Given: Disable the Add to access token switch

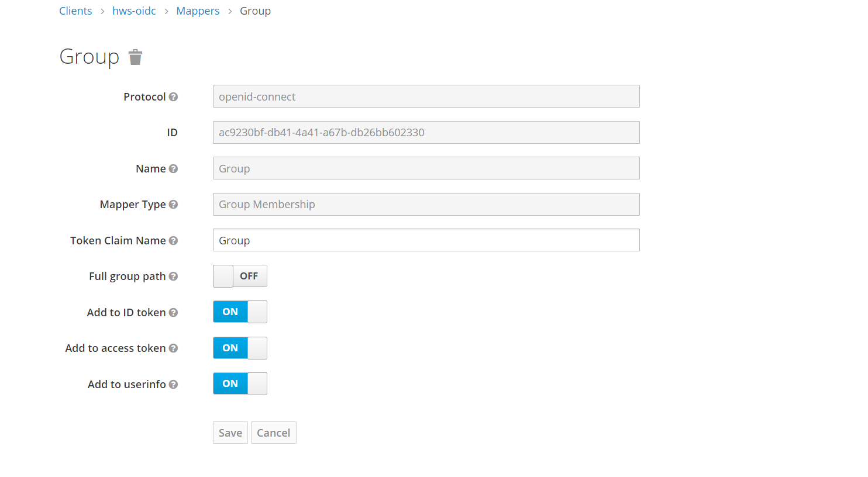Looking at the screenshot, I should point(240,348).
